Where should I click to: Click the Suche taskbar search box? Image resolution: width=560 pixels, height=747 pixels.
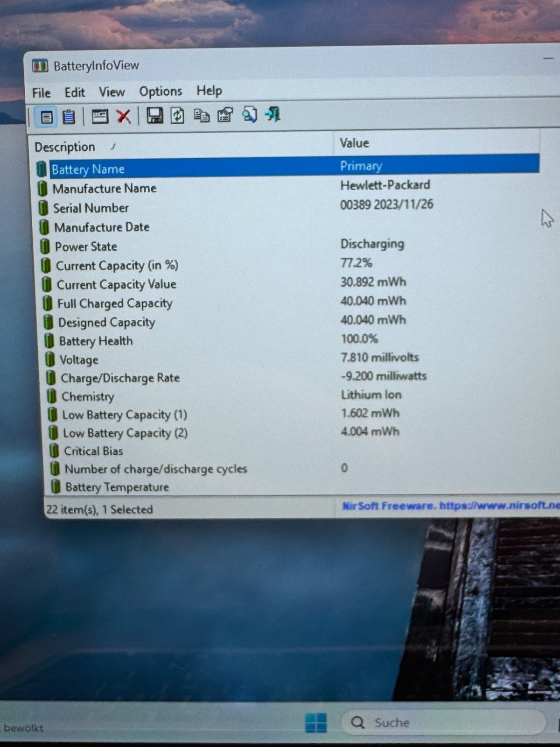click(x=443, y=722)
